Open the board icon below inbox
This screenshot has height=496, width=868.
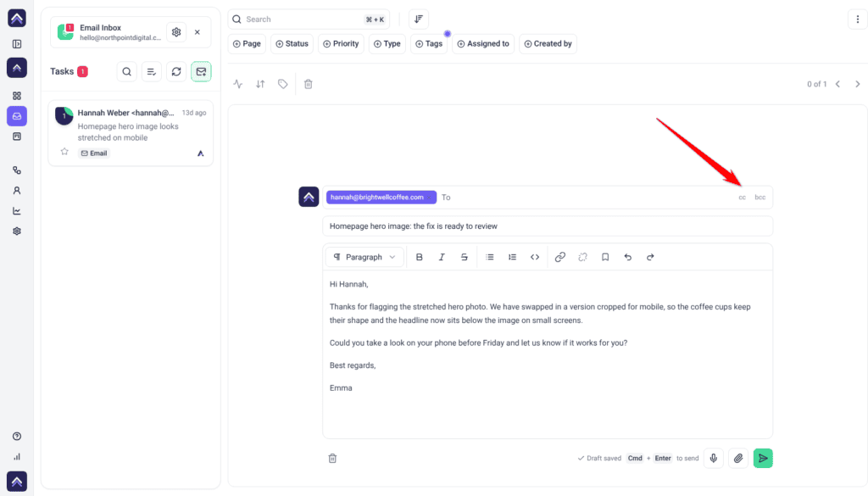coord(17,137)
